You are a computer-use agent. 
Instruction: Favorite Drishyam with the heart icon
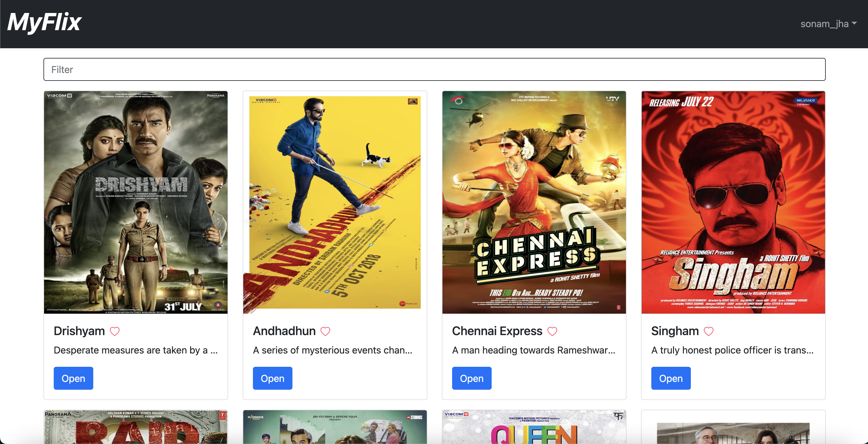(x=115, y=331)
